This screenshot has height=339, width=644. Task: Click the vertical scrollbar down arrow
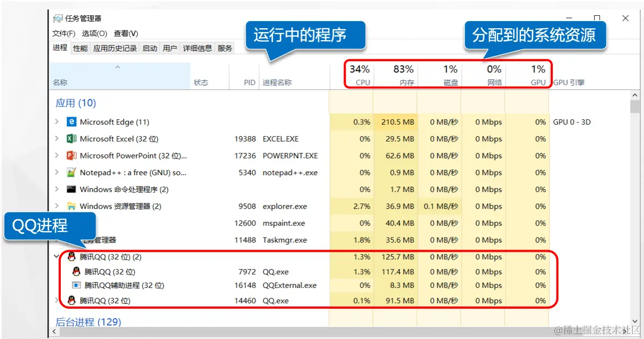click(x=635, y=321)
